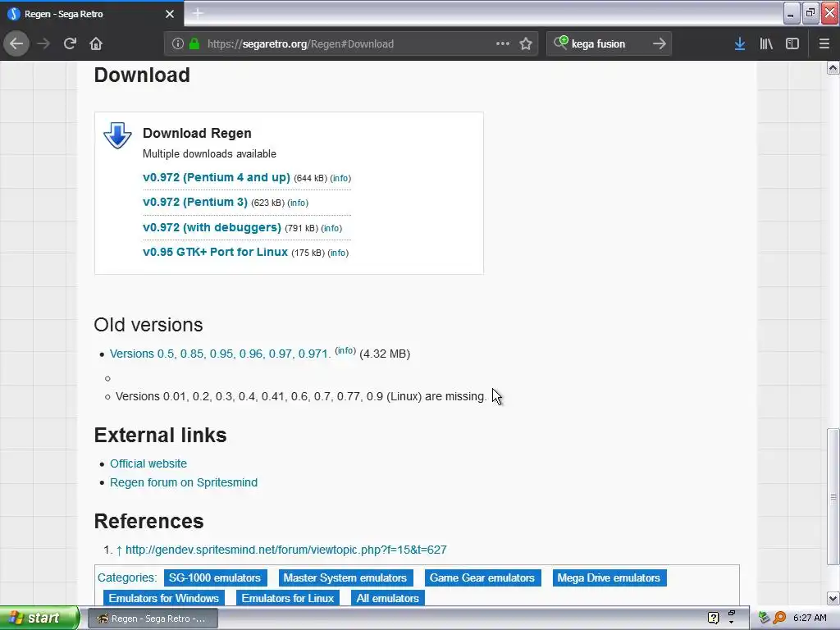Open Regen forum on Spritesmind
Viewport: 840px width, 630px height.
[184, 482]
